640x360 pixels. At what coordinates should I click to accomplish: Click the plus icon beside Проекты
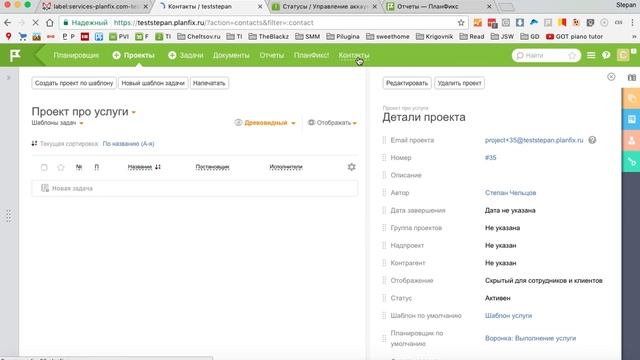pyautogui.click(x=116, y=55)
